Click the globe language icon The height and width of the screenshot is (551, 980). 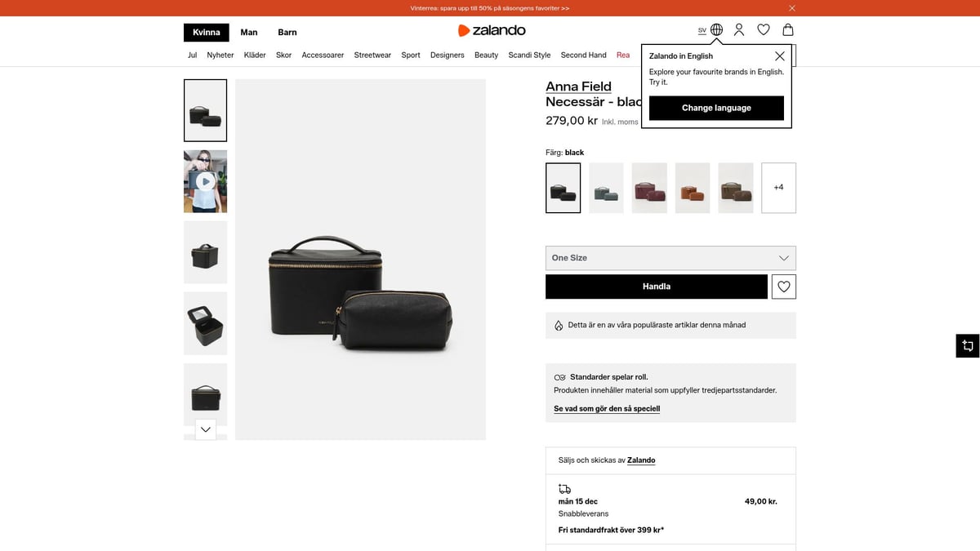point(716,30)
